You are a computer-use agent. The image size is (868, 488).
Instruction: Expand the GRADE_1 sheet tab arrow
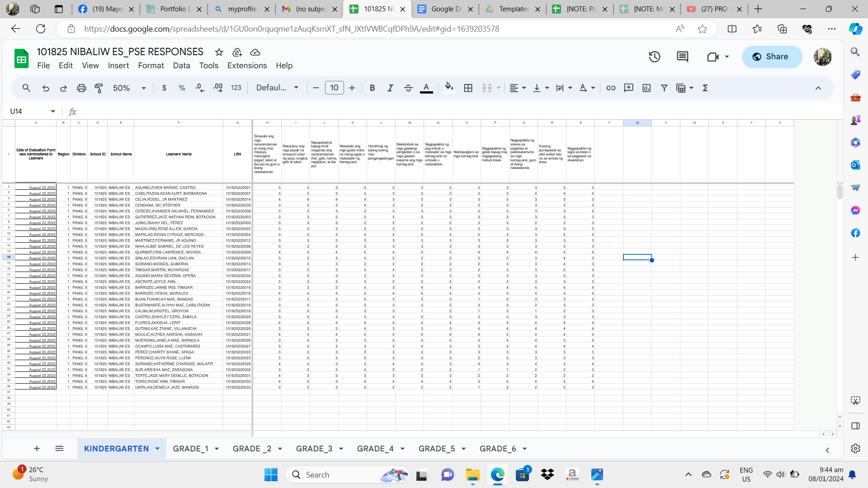tap(217, 449)
